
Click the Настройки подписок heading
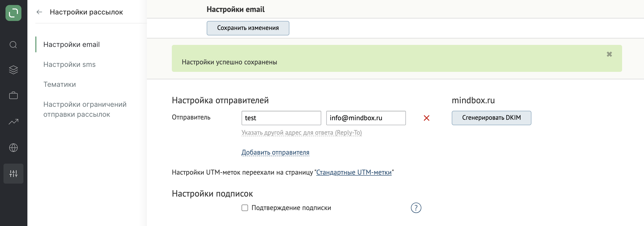[212, 194]
